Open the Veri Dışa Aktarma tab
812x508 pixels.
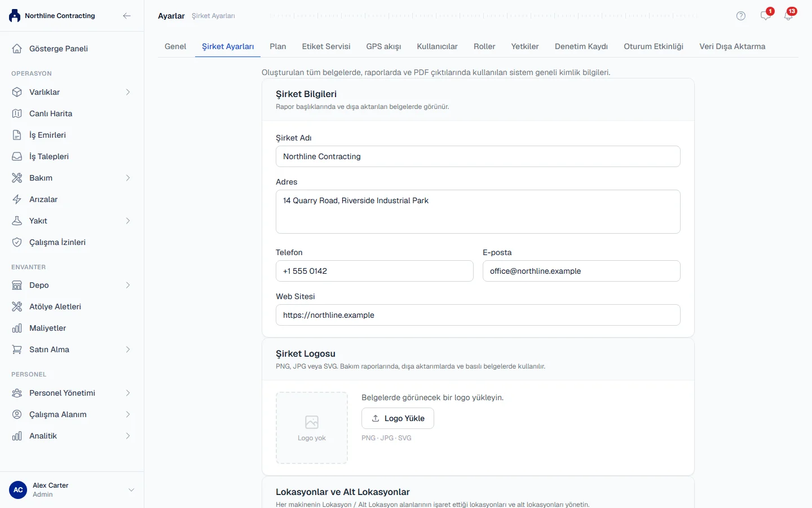tap(732, 46)
